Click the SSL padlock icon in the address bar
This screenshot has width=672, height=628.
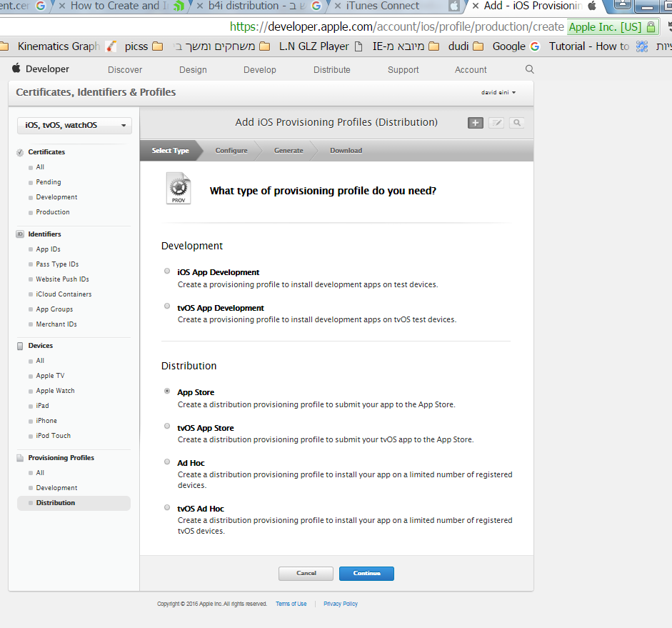tap(651, 27)
